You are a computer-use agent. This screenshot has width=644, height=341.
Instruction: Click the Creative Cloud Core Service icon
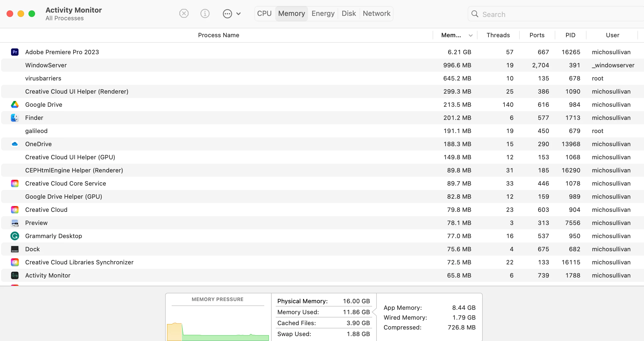click(15, 183)
